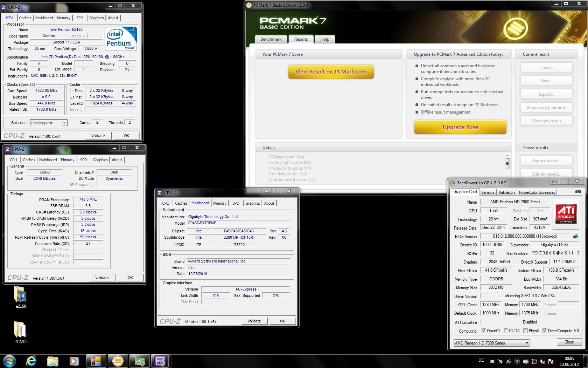Click the 'Entertainment score: N/A' line

click(x=292, y=179)
